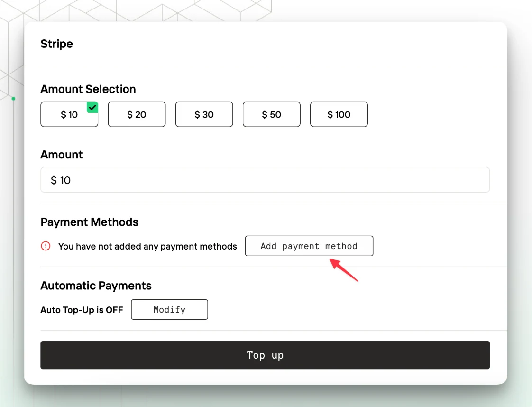Screen dimensions: 532x407
Task: Click the Amount input field showing $ 10
Action: (x=265, y=180)
